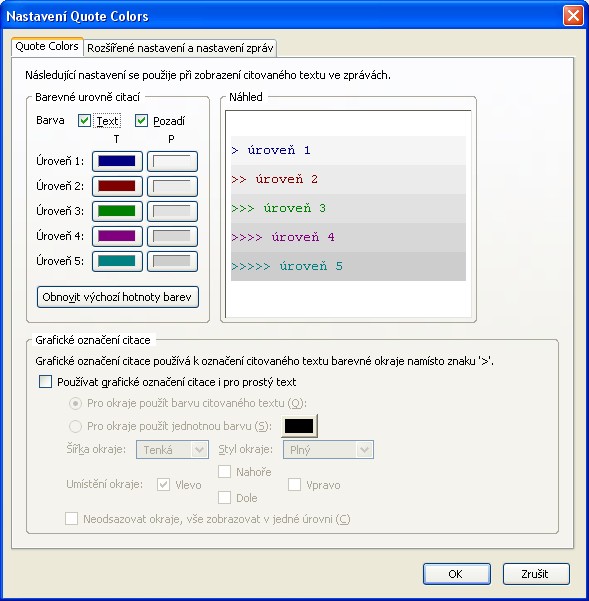This screenshot has width=589, height=601.
Task: Pick background color for Úroveň 2
Action: (172, 186)
